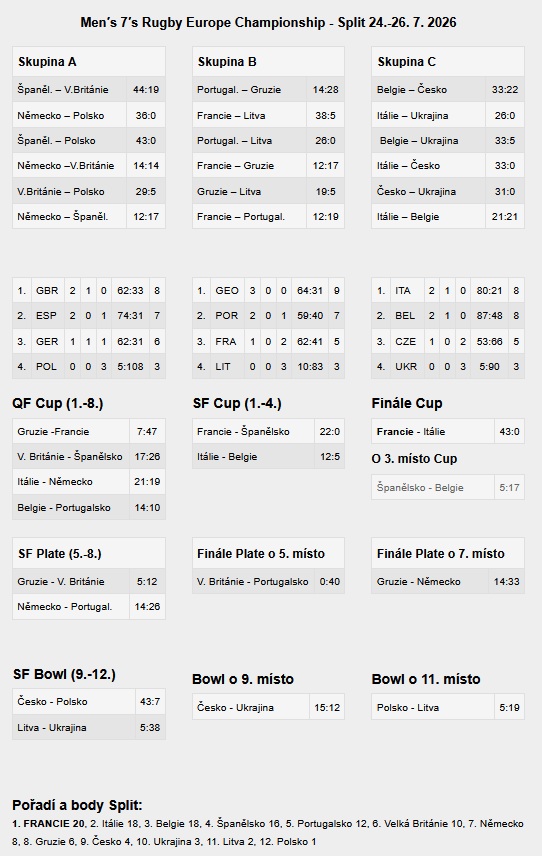Click the bold Francie - Itálie final
Screen dimensions: 542x856
448,431
